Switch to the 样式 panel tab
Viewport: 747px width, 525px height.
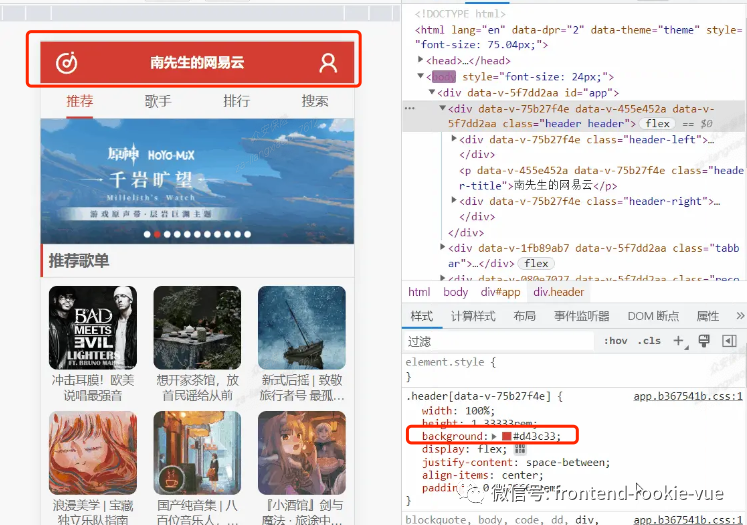(422, 316)
